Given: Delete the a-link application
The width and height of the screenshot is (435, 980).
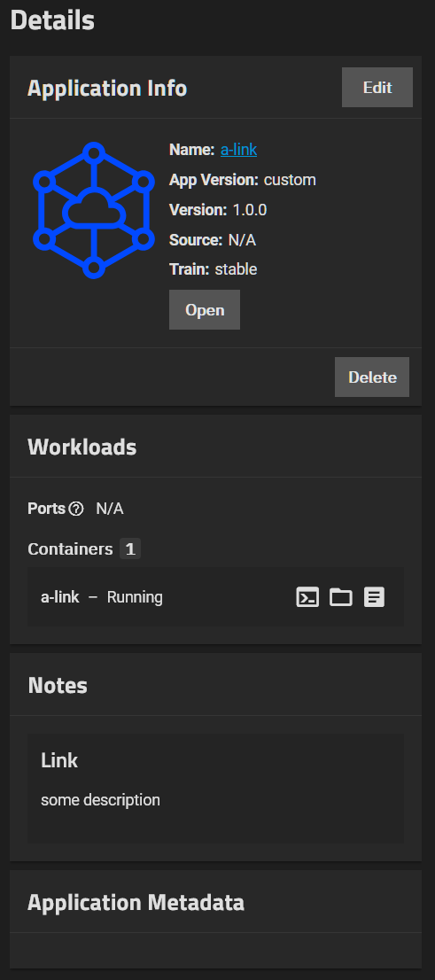Looking at the screenshot, I should pos(372,377).
